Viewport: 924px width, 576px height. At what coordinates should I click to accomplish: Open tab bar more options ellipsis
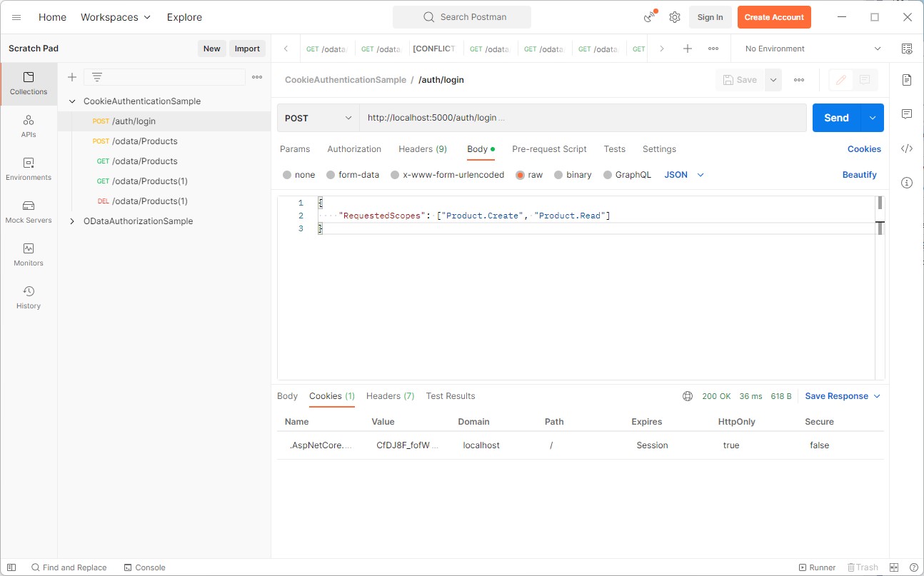coord(713,49)
